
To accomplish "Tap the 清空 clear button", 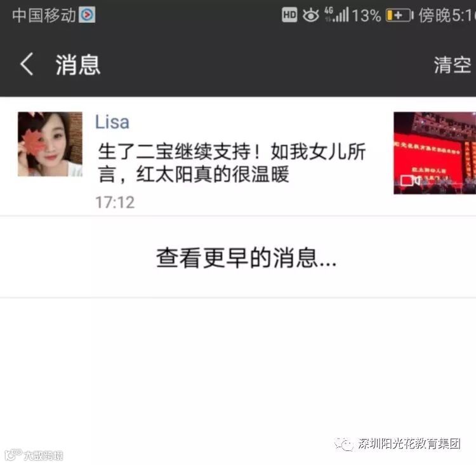I will (453, 65).
